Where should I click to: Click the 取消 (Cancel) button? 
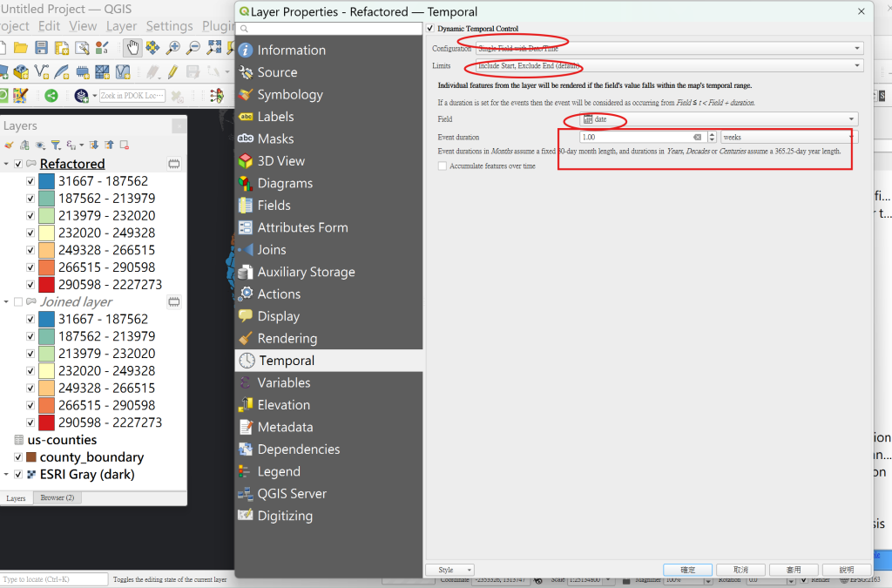pyautogui.click(x=740, y=570)
